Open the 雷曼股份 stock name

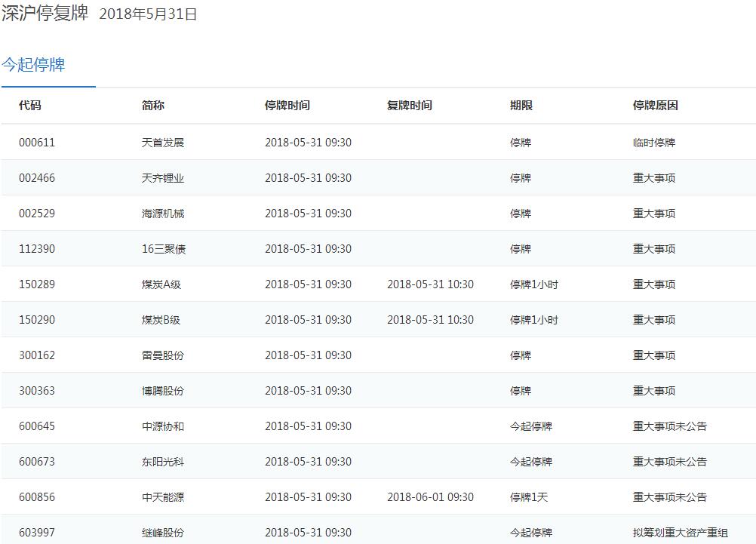point(162,355)
